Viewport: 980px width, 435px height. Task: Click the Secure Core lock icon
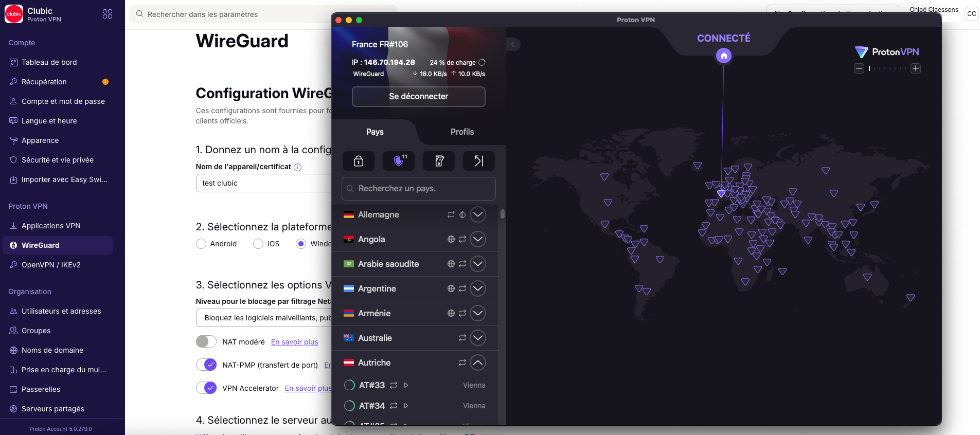pyautogui.click(x=359, y=161)
